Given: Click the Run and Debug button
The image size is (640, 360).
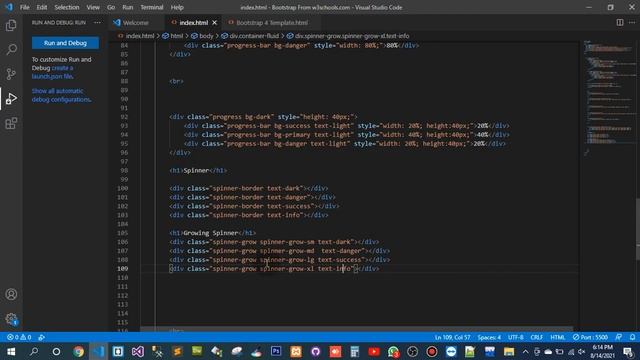Looking at the screenshot, I should 65,43.
